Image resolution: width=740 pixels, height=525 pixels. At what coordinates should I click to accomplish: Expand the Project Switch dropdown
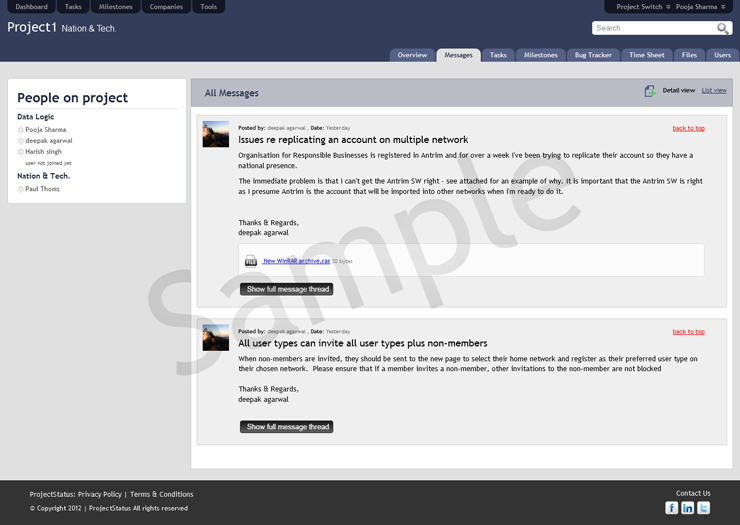click(x=642, y=7)
